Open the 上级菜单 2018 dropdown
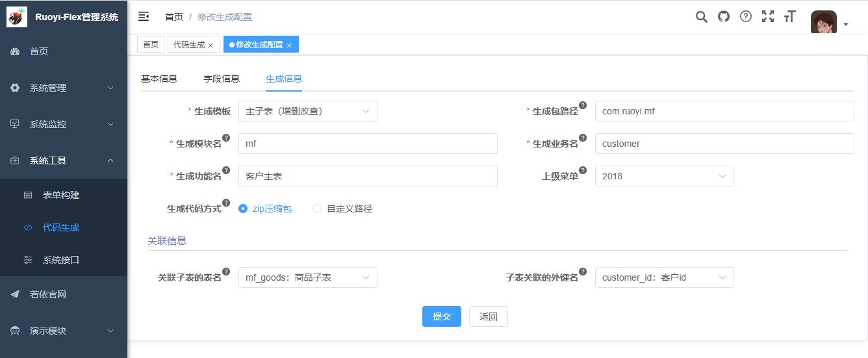868x358 pixels. (664, 176)
